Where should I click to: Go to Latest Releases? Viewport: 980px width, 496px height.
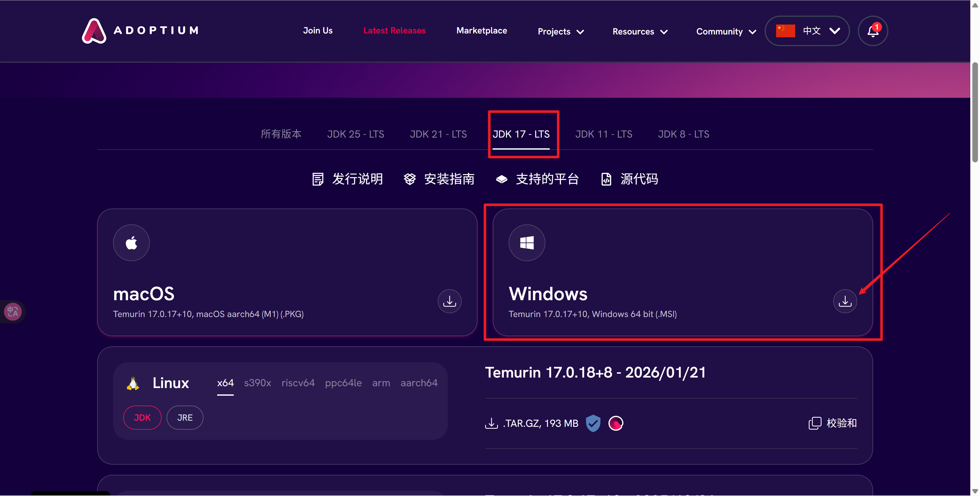[x=394, y=30]
